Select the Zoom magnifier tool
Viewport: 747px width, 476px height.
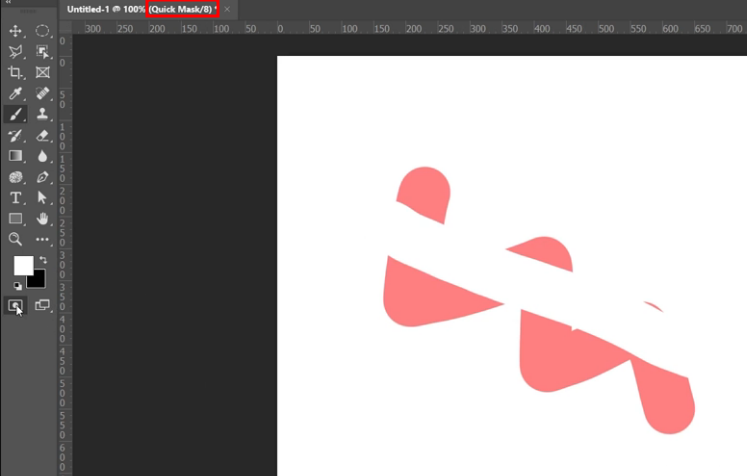coord(15,239)
